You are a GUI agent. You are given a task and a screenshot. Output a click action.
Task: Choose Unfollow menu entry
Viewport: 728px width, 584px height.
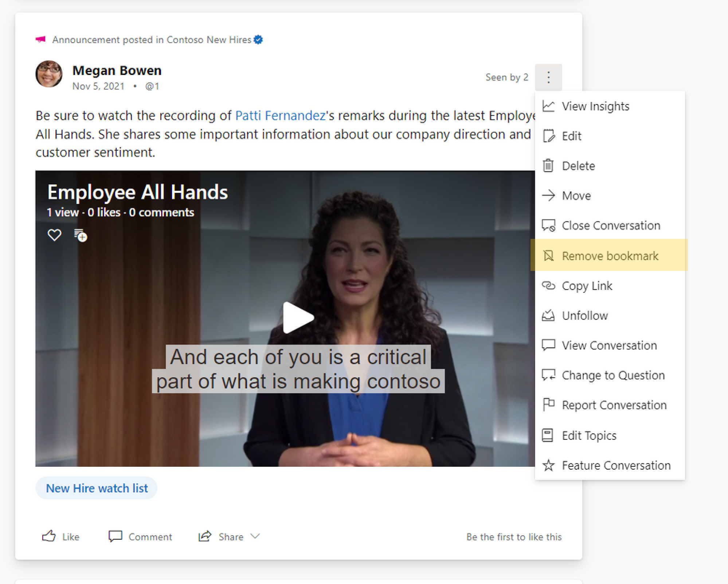(x=610, y=315)
